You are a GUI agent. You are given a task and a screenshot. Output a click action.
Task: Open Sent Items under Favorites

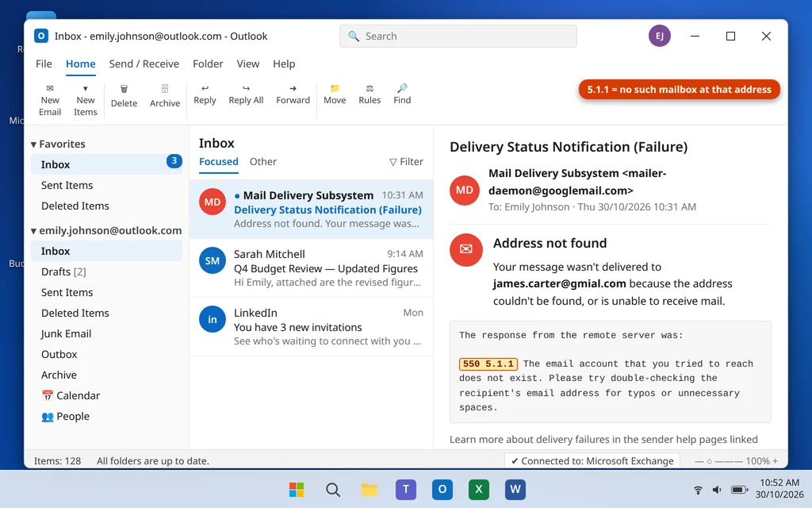[106, 185]
